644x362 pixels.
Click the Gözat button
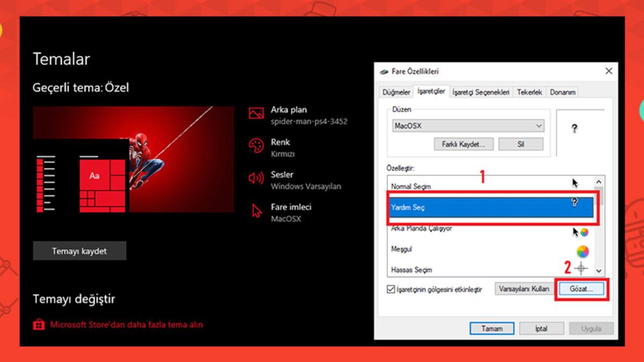coord(581,288)
